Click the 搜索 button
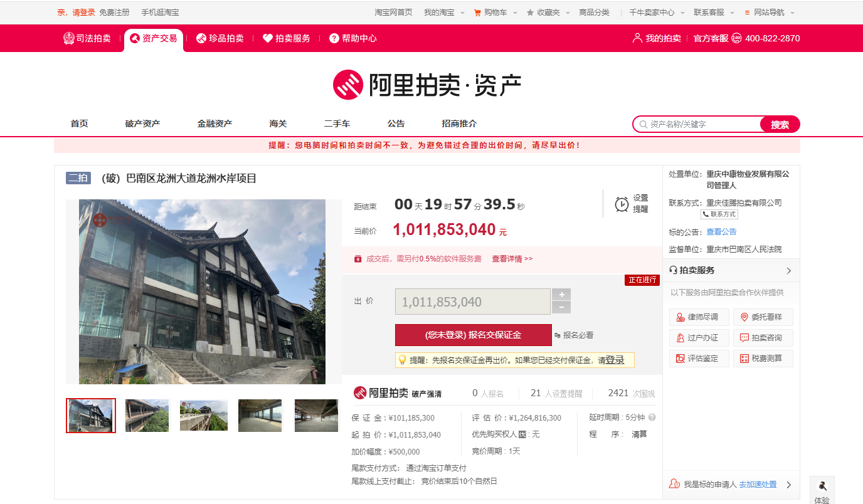 pos(780,124)
